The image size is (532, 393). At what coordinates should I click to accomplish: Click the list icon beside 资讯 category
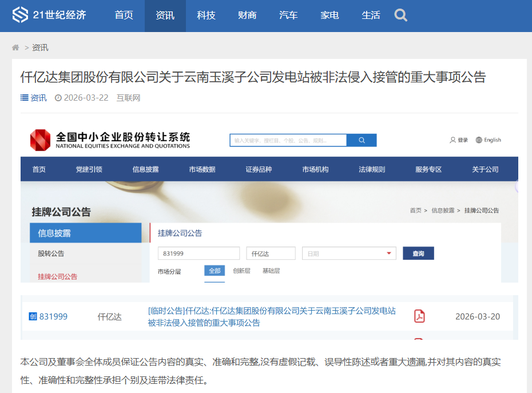pyautogui.click(x=24, y=98)
